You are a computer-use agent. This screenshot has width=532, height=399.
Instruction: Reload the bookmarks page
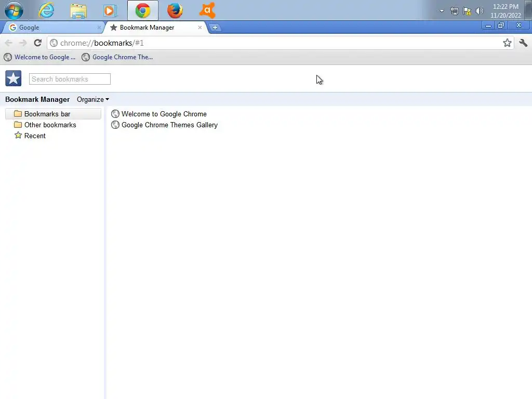37,43
